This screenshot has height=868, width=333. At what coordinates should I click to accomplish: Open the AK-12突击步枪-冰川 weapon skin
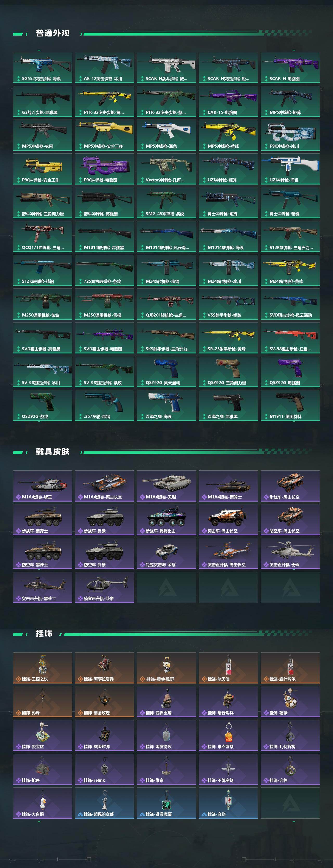105,67
